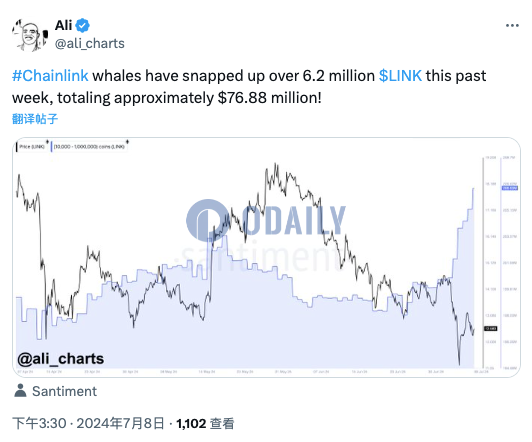The width and height of the screenshot is (532, 442).
Task: Open the #Chainlink hashtag
Action: coord(50,76)
